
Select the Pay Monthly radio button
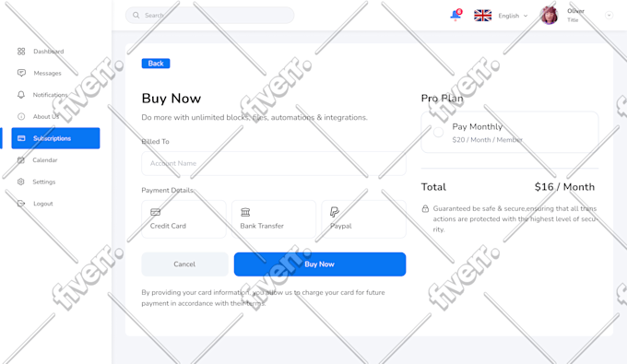tap(438, 133)
